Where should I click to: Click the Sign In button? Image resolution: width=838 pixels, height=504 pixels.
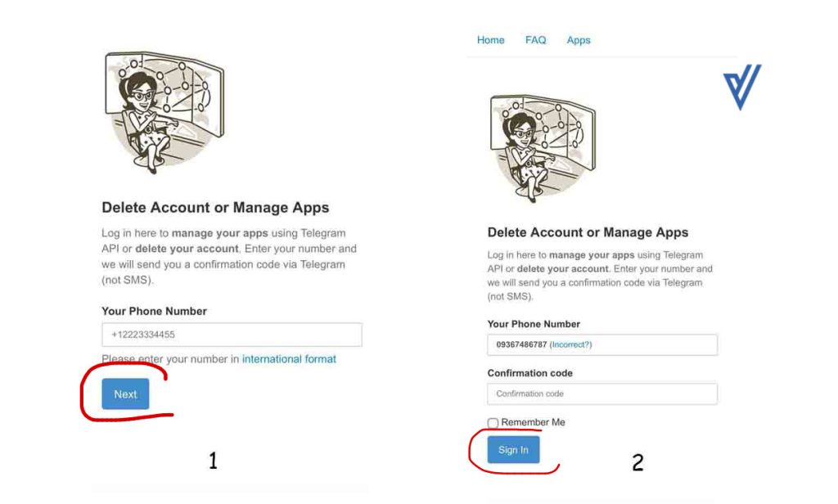[513, 450]
